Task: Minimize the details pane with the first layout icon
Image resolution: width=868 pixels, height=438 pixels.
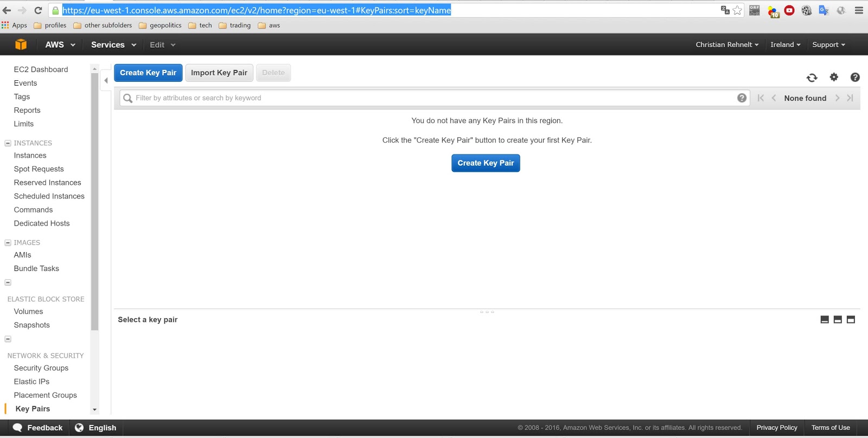Action: (x=825, y=319)
